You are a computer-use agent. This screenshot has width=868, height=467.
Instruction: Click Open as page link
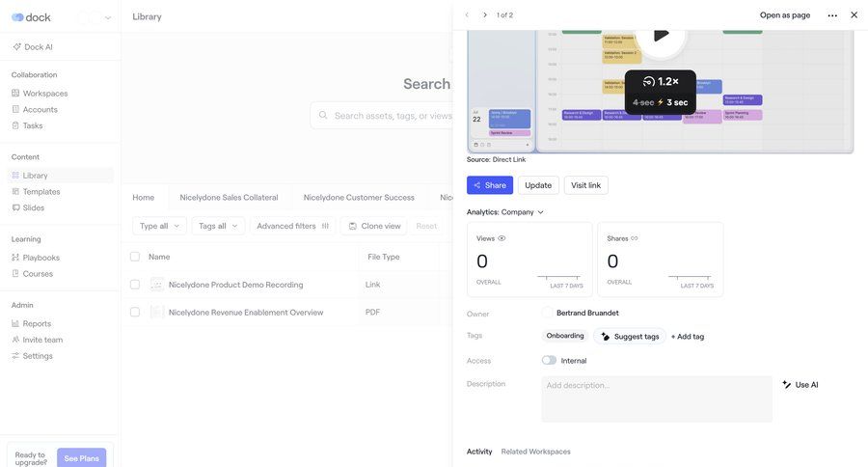pos(785,15)
